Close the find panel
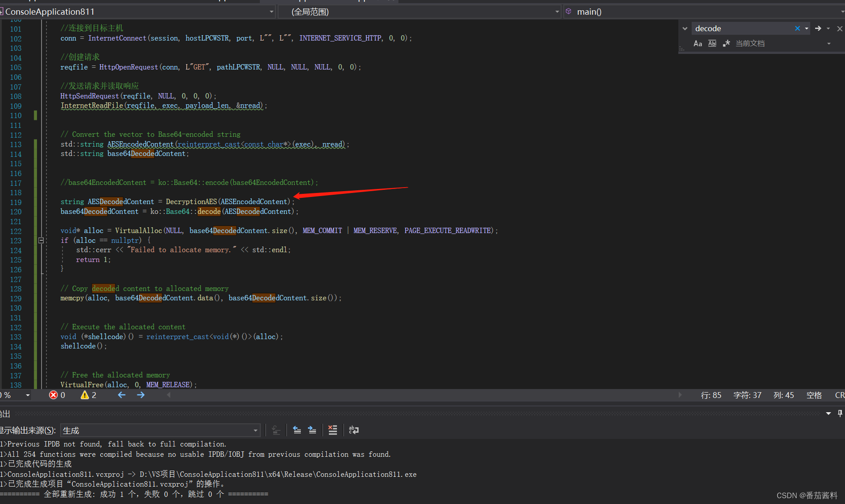845x504 pixels. 840,29
